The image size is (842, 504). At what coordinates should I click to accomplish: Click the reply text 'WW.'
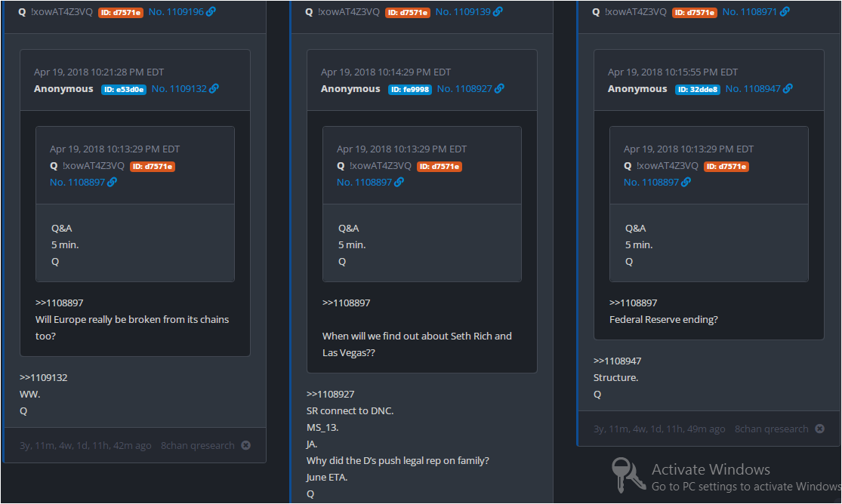(30, 394)
